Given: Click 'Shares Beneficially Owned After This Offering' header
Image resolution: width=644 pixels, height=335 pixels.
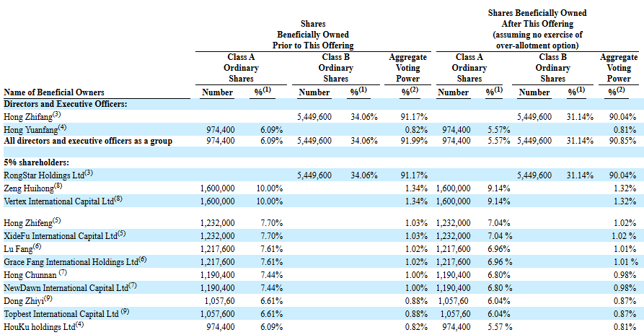Looking at the screenshot, I should (537, 30).
